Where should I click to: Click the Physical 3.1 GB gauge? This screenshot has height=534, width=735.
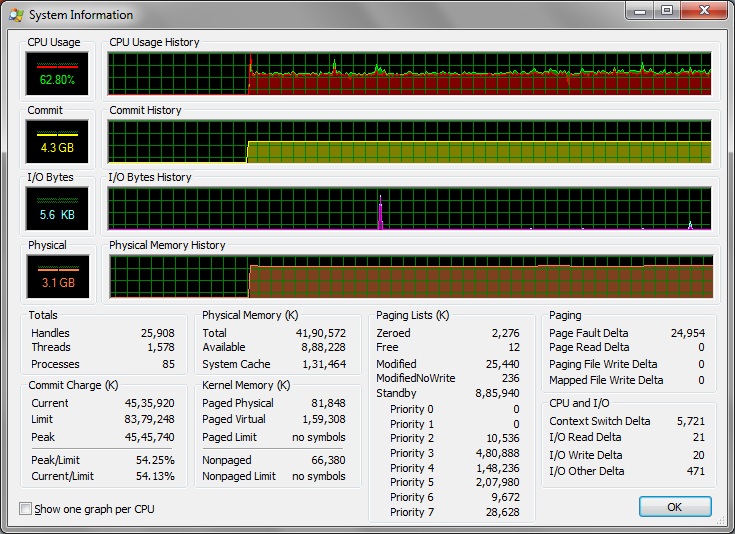[x=58, y=277]
